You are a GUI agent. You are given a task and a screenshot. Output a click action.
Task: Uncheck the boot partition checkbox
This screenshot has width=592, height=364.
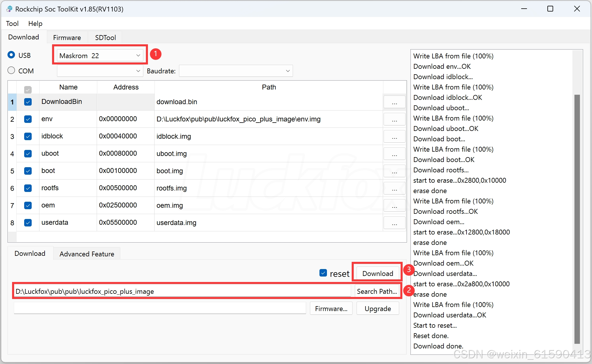(28, 171)
